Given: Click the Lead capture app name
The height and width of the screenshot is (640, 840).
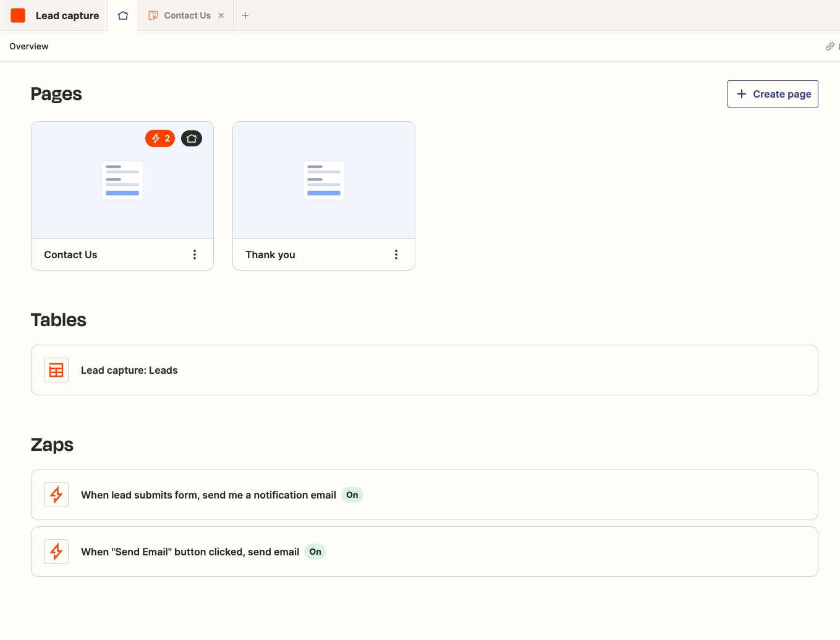Looking at the screenshot, I should tap(67, 15).
